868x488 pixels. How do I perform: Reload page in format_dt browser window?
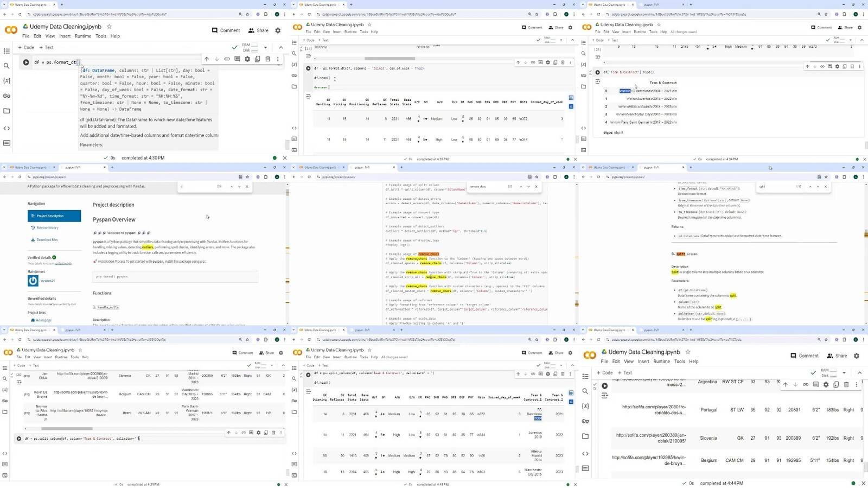click(20, 14)
